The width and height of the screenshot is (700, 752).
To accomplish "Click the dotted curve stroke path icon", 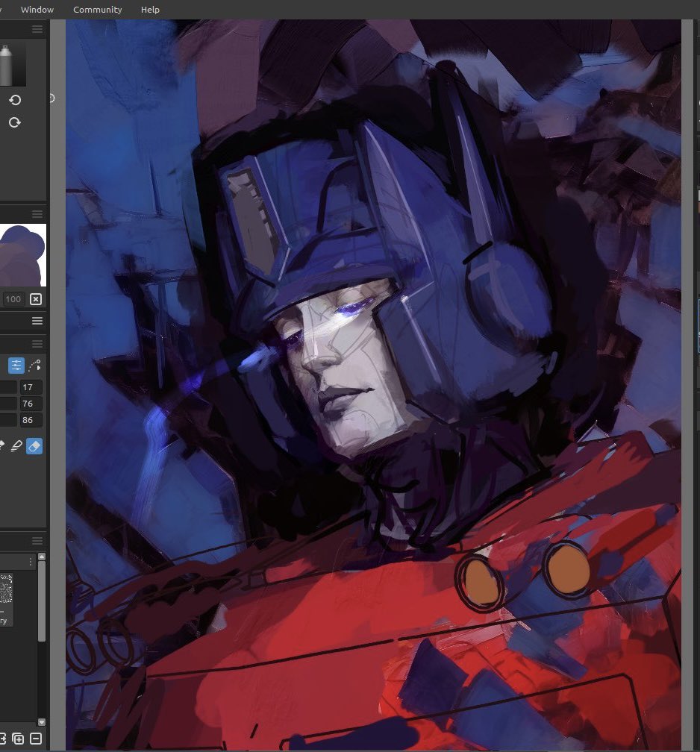I will tap(34, 366).
